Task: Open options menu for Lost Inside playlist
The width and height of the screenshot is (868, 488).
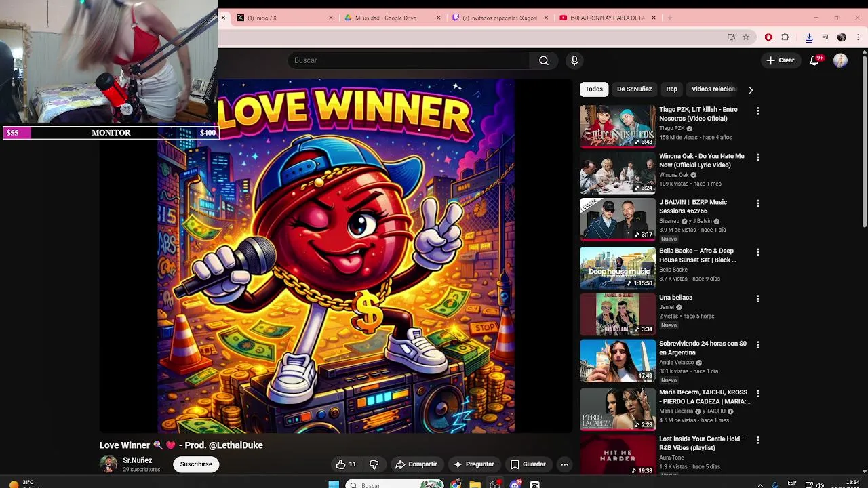Action: click(758, 440)
